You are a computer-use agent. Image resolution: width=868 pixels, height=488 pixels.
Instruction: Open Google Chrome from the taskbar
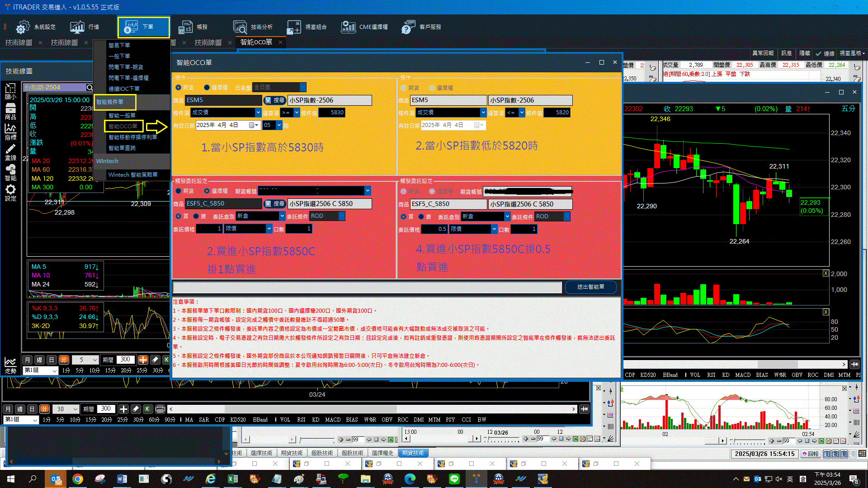click(78, 479)
